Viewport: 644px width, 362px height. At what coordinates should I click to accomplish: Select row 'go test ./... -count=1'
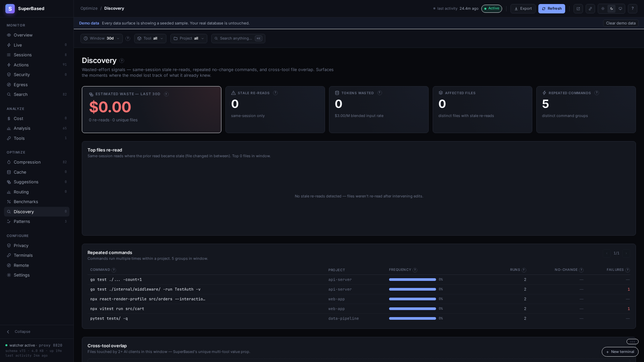(359, 280)
